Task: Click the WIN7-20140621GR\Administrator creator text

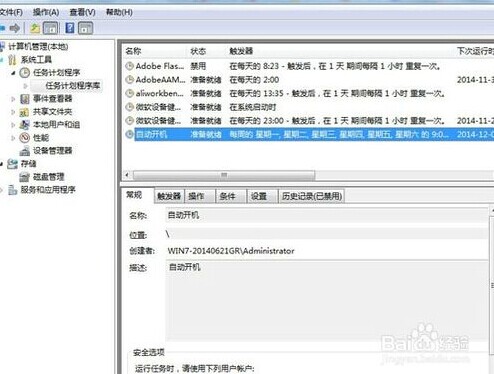Action: (x=231, y=251)
